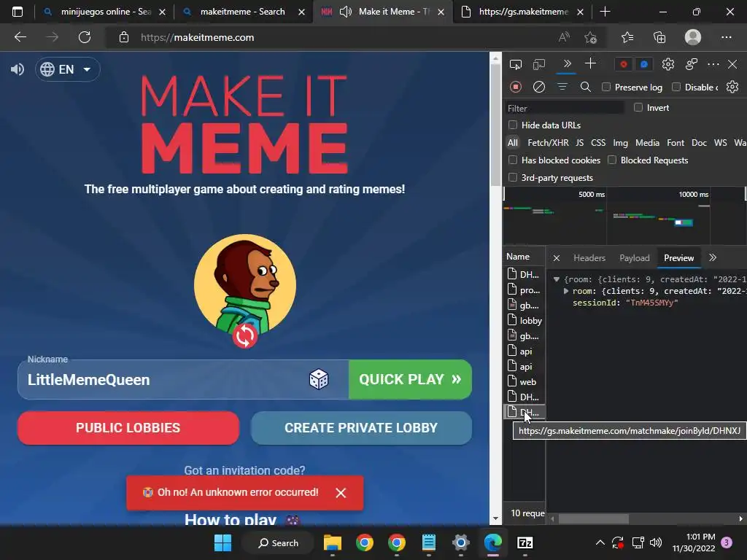Check Blocked Requests

[x=612, y=160]
